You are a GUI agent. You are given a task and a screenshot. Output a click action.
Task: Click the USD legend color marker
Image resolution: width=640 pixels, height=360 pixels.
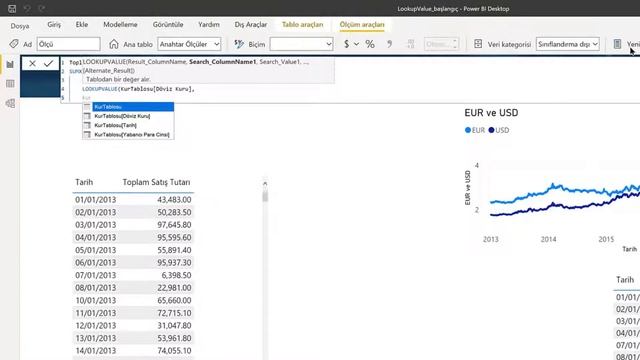pos(491,130)
